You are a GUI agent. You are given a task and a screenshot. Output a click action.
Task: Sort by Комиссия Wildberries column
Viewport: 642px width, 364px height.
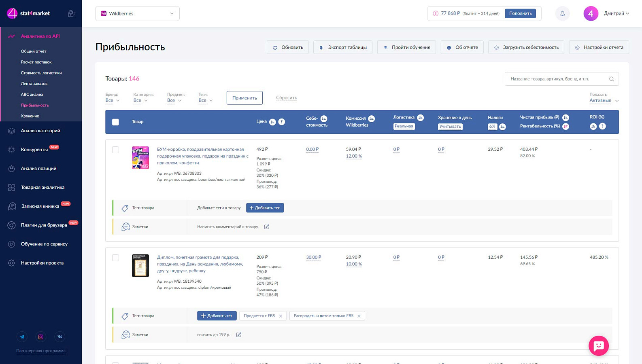(x=371, y=119)
